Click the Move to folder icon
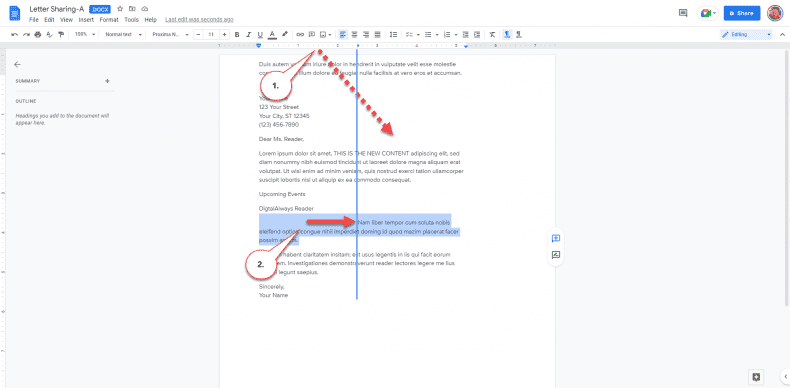 coord(132,9)
